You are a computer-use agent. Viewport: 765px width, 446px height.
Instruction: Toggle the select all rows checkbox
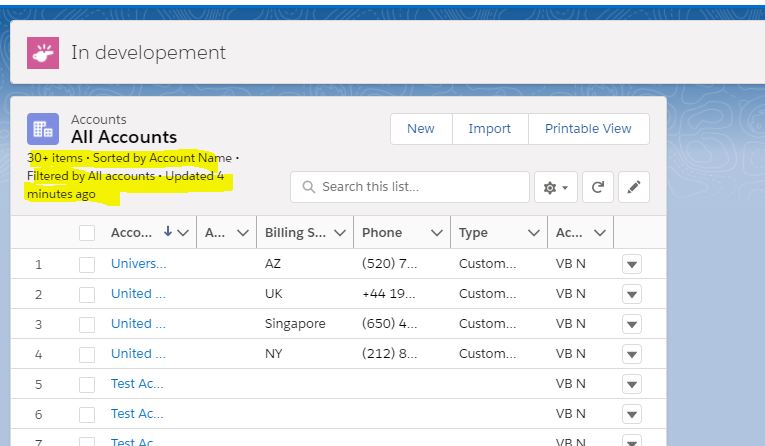pyautogui.click(x=87, y=233)
